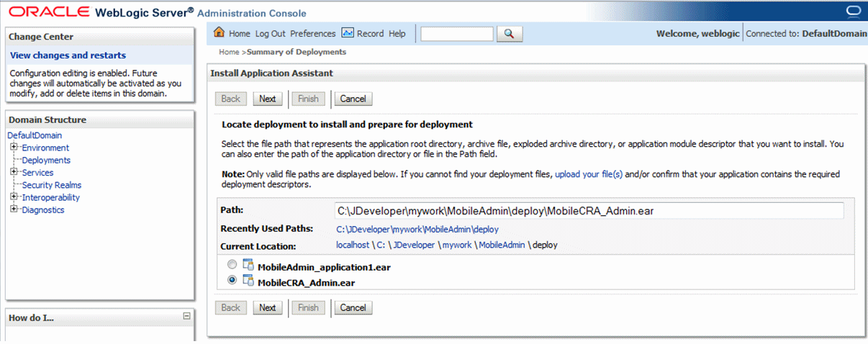This screenshot has height=344, width=868.
Task: Click the Oracle logo icon at top right
Action: (x=853, y=11)
